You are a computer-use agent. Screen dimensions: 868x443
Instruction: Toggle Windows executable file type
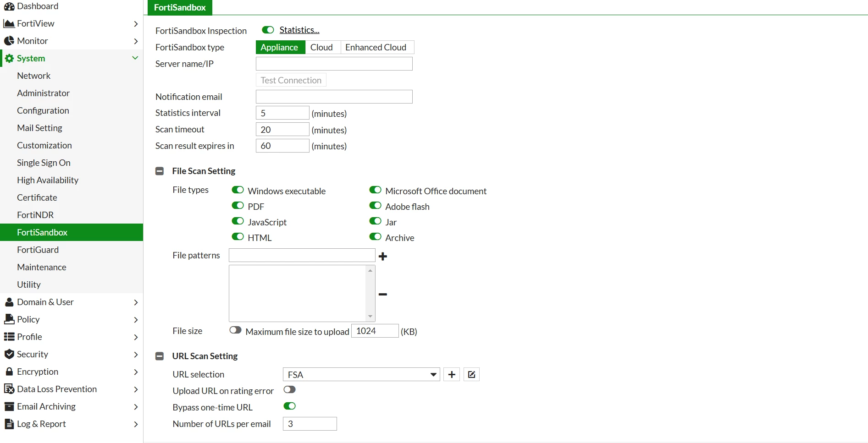pos(238,190)
